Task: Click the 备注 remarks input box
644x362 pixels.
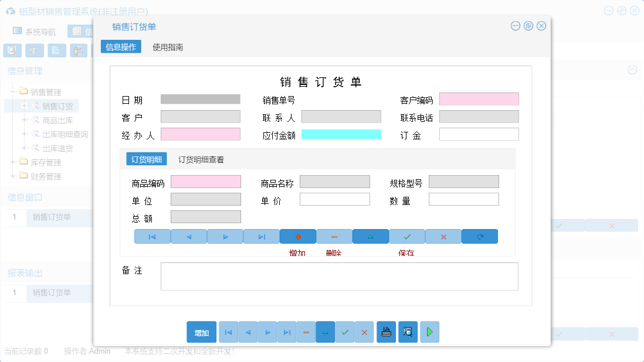Action: (340, 276)
